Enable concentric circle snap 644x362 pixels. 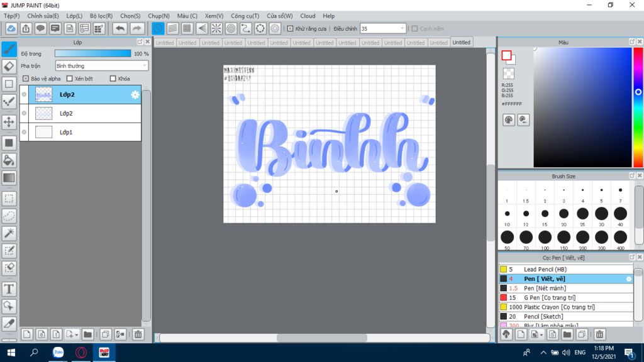click(x=231, y=28)
